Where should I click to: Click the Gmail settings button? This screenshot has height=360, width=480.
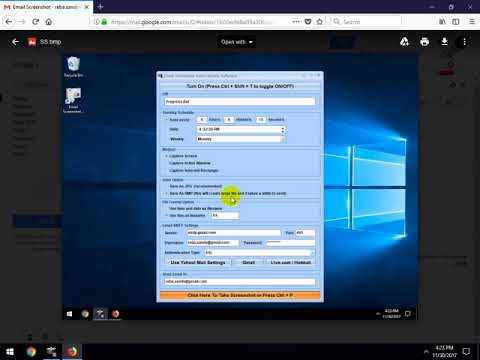pyautogui.click(x=249, y=263)
